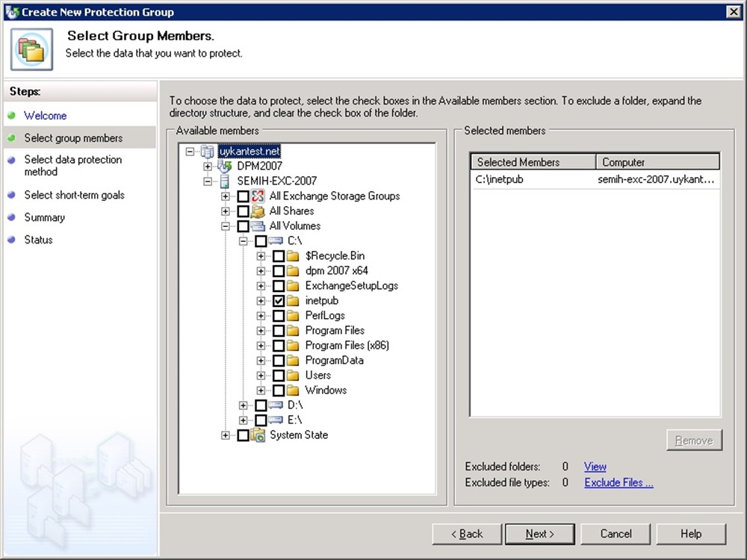Click the Exchange Storage Groups icon
Screen dimensions: 747x560
click(x=258, y=196)
